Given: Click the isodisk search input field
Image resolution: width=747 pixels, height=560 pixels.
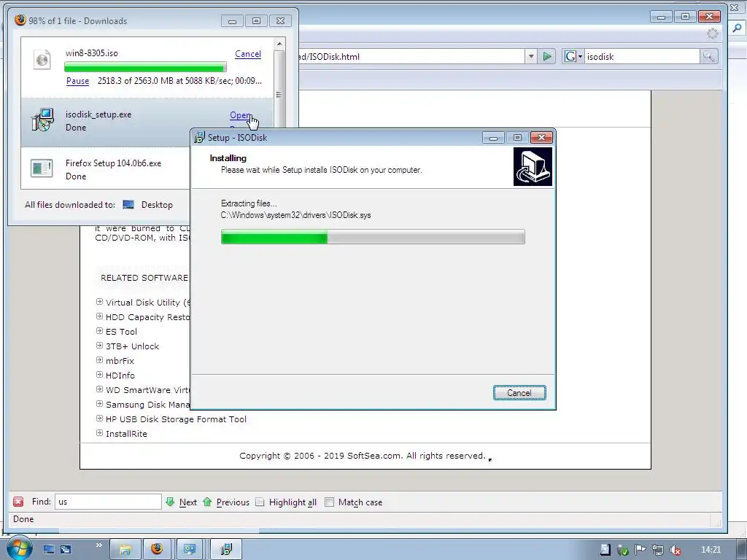Looking at the screenshot, I should [x=642, y=57].
